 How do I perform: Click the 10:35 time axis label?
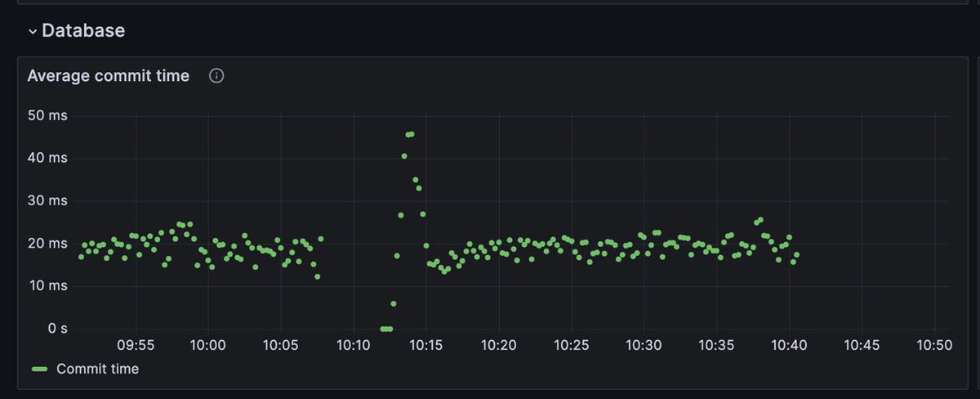point(717,345)
